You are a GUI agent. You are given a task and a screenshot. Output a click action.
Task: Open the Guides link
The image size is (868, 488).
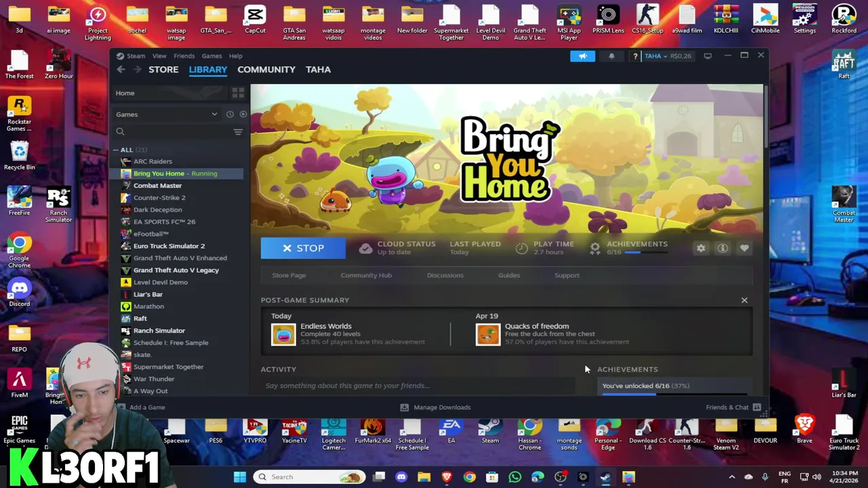pyautogui.click(x=509, y=275)
